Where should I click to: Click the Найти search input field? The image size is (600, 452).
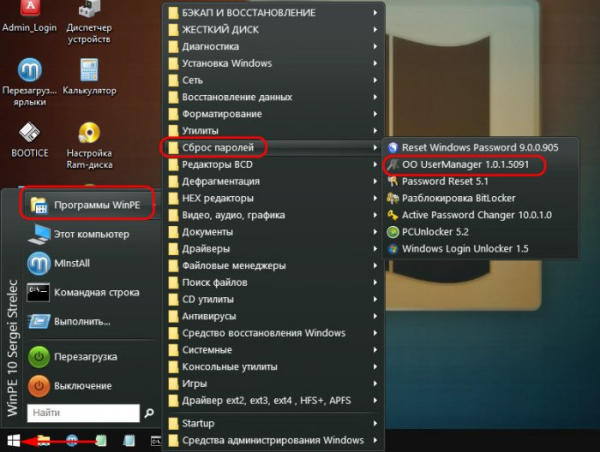pos(82,412)
